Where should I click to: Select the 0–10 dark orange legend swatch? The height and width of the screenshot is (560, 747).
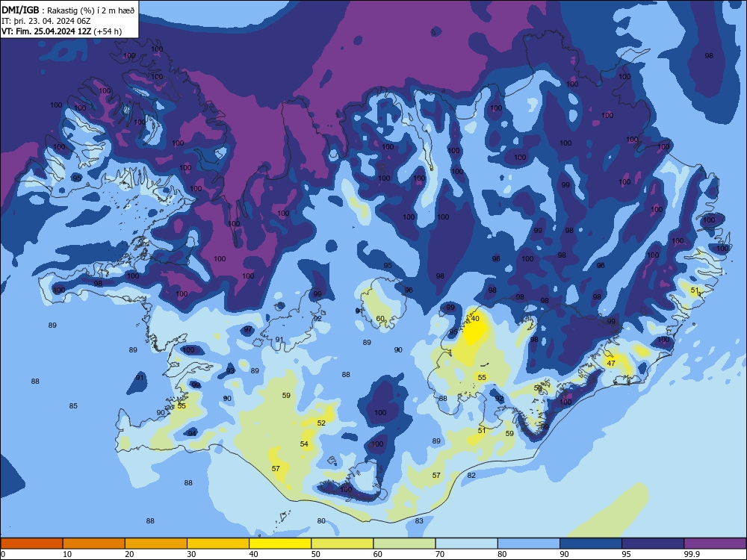pyautogui.click(x=31, y=544)
